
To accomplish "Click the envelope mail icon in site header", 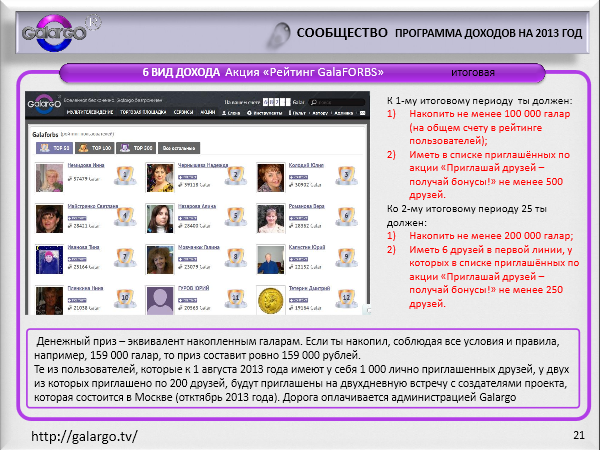I will (x=362, y=113).
